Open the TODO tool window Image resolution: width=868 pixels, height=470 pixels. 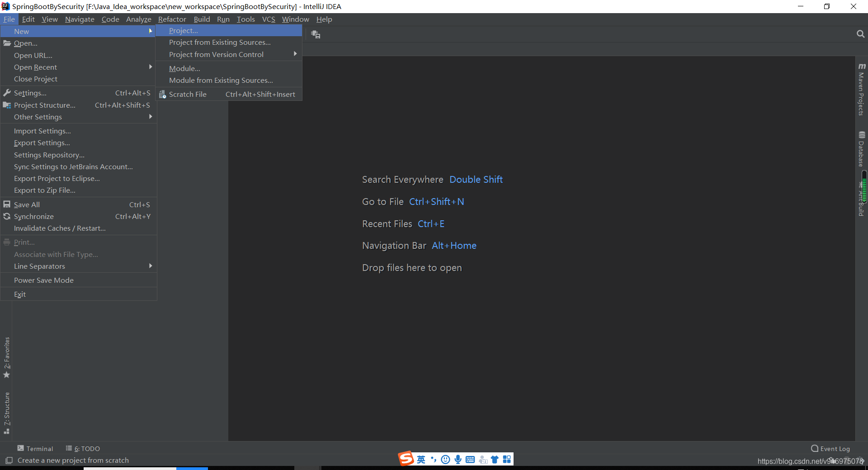[x=83, y=448]
